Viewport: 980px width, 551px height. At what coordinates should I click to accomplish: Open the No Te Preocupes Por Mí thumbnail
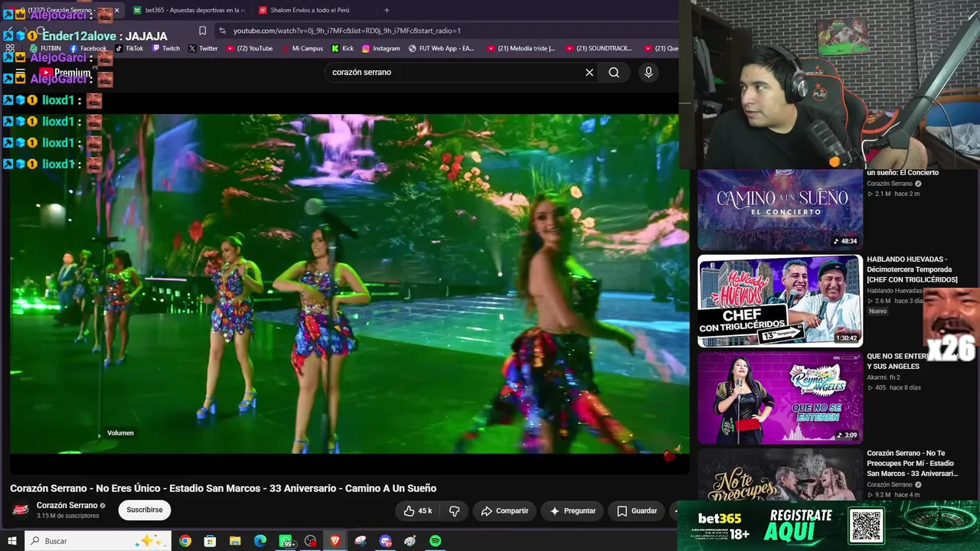779,474
